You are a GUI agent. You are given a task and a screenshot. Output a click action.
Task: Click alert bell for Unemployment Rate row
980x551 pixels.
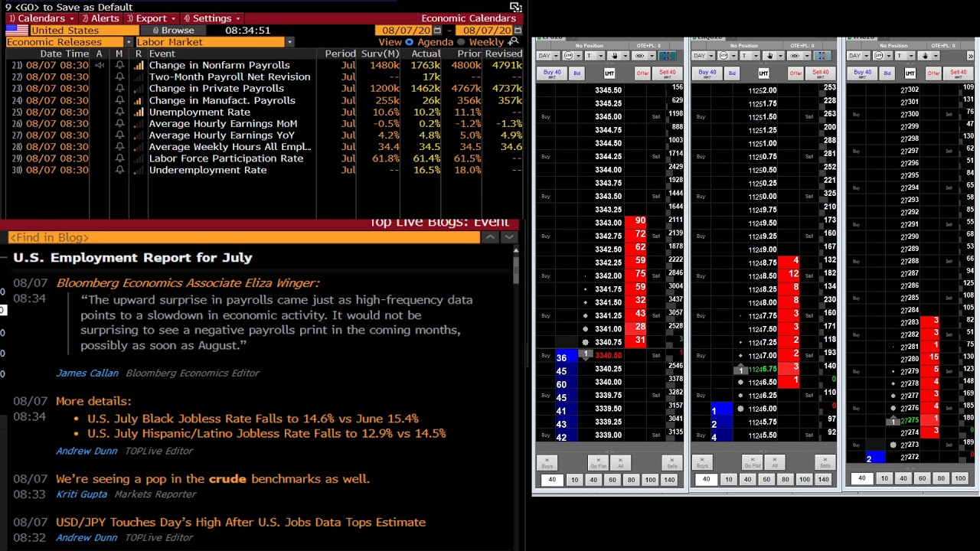click(119, 112)
